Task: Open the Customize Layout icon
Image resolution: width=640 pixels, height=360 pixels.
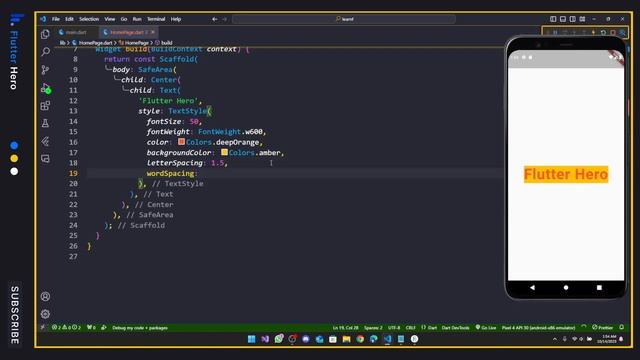Action: (x=582, y=19)
